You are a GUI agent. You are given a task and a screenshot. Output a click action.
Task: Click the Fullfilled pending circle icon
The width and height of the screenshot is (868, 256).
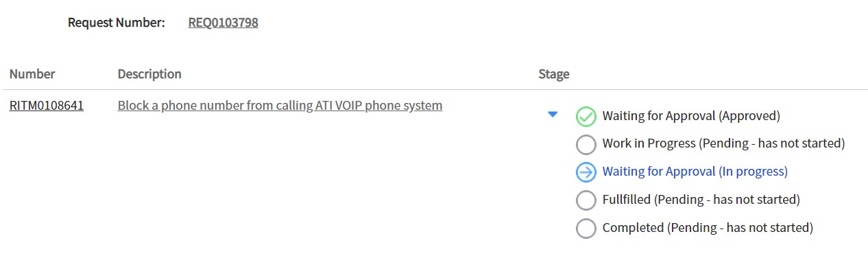[x=586, y=200]
